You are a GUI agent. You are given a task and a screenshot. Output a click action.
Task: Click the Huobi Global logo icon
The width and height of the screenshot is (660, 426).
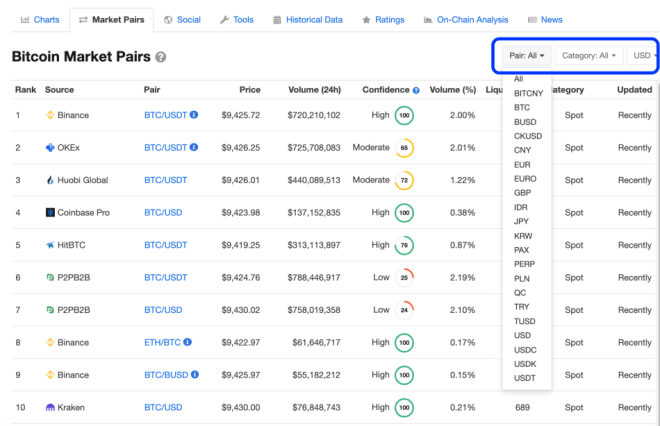[50, 180]
